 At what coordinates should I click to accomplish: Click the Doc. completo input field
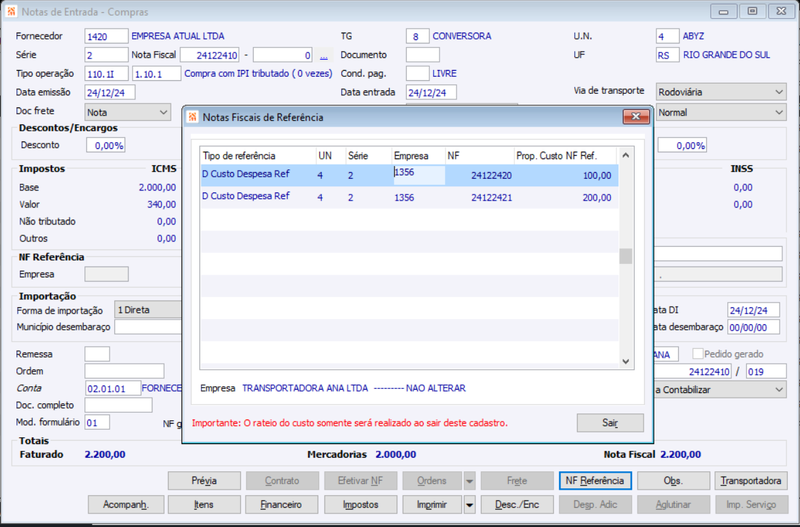coord(118,405)
